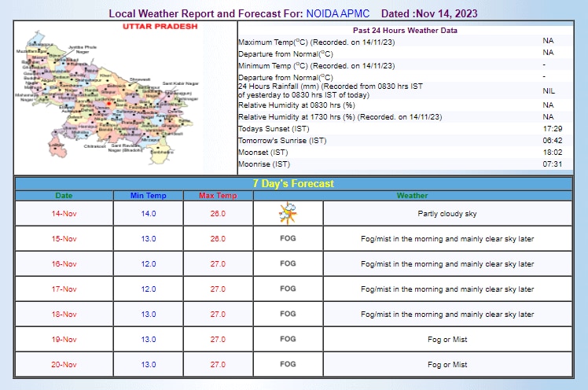The image size is (588, 390).
Task: Click the partly cloudy weather icon for 14-Nov
Action: click(288, 213)
